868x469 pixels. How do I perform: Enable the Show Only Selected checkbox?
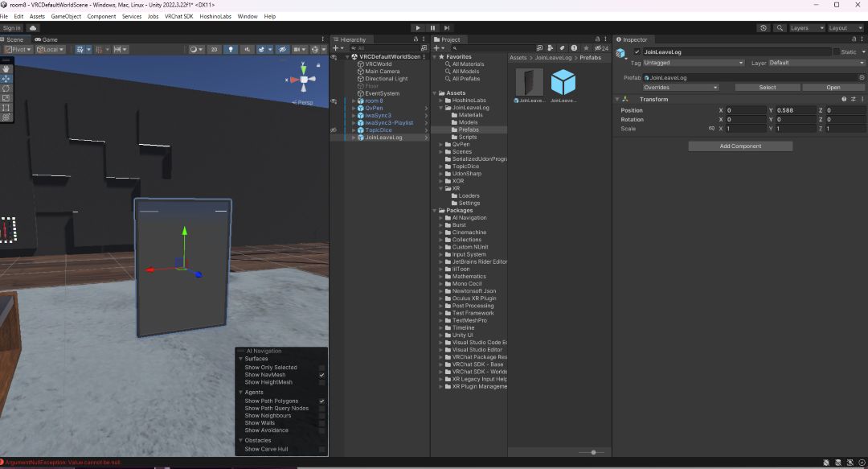click(x=321, y=367)
